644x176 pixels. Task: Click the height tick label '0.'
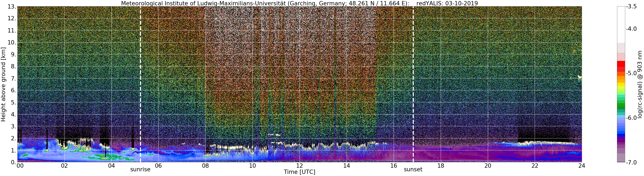13,162
